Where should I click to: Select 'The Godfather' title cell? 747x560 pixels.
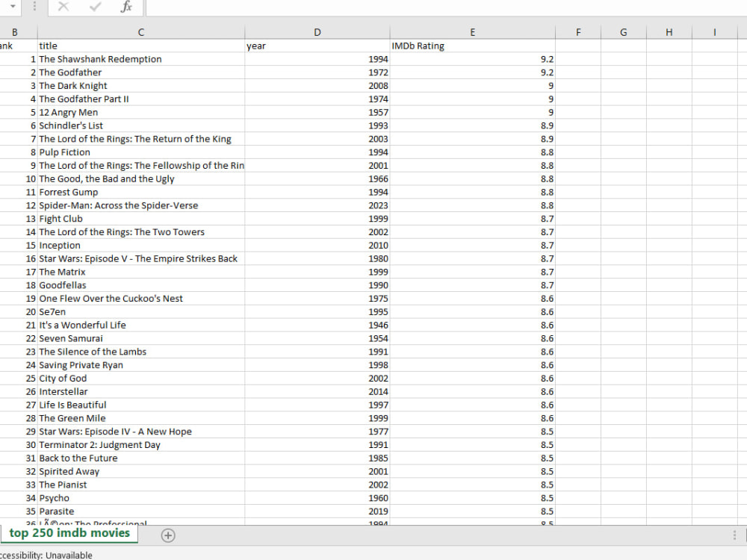[141, 72]
